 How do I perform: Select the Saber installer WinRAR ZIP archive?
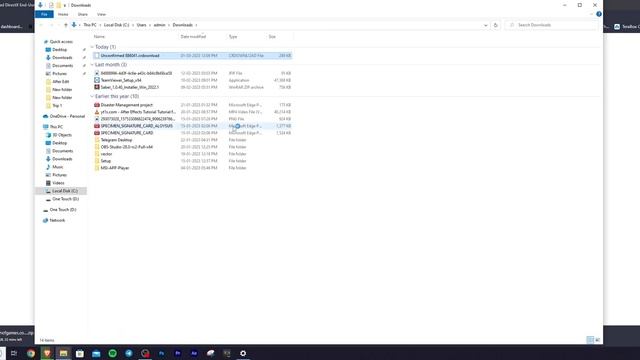tap(192, 87)
